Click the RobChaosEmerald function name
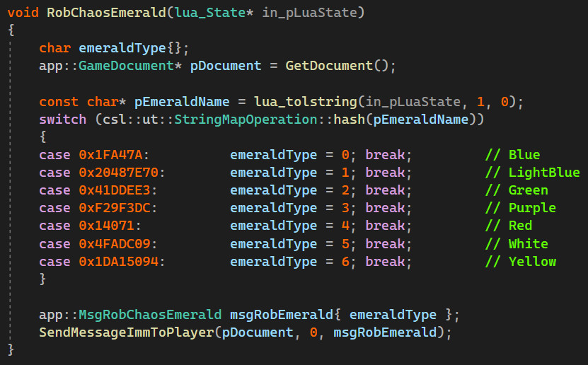This screenshot has width=588, height=365. point(107,12)
